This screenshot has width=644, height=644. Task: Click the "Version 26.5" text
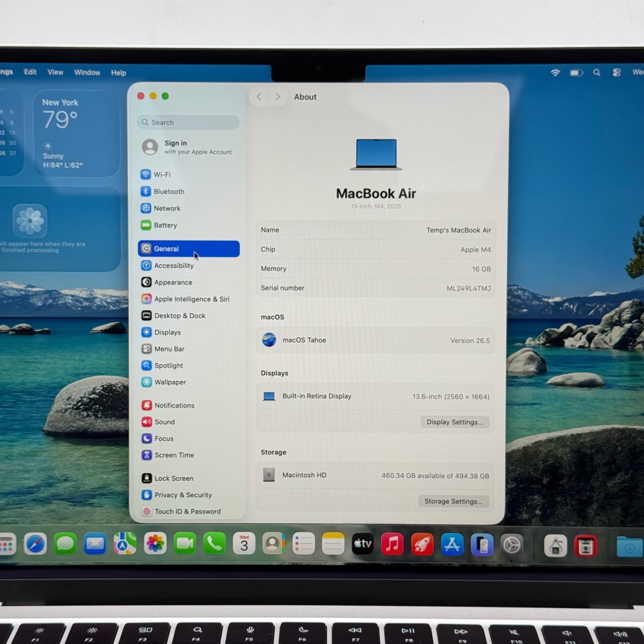pos(470,340)
